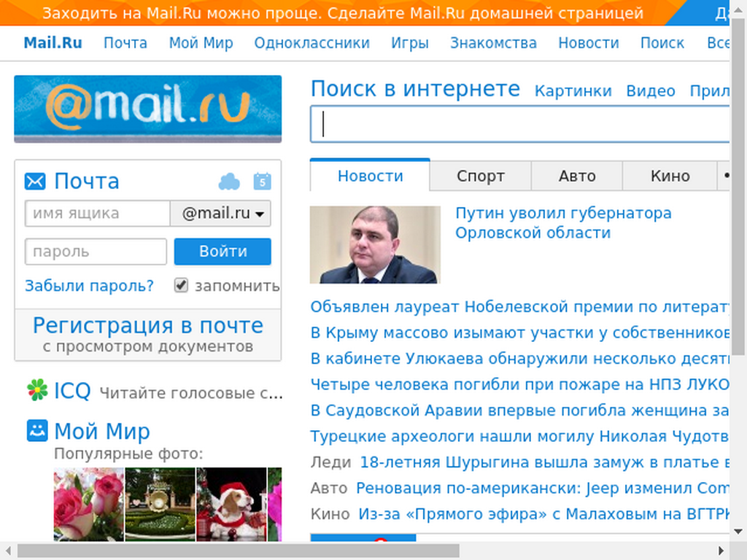747x560 pixels.
Task: Open Видео search link
Action: 650,90
